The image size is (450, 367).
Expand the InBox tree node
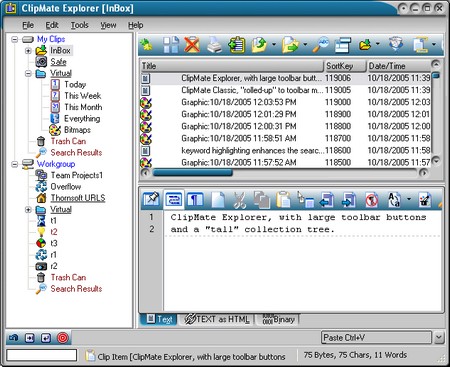coord(28,51)
